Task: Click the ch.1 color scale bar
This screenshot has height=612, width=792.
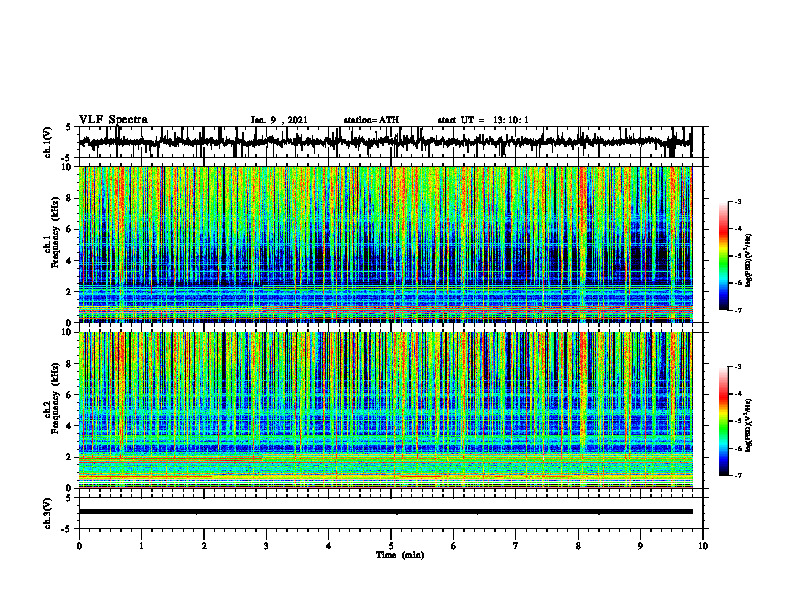Action: pyautogui.click(x=724, y=256)
